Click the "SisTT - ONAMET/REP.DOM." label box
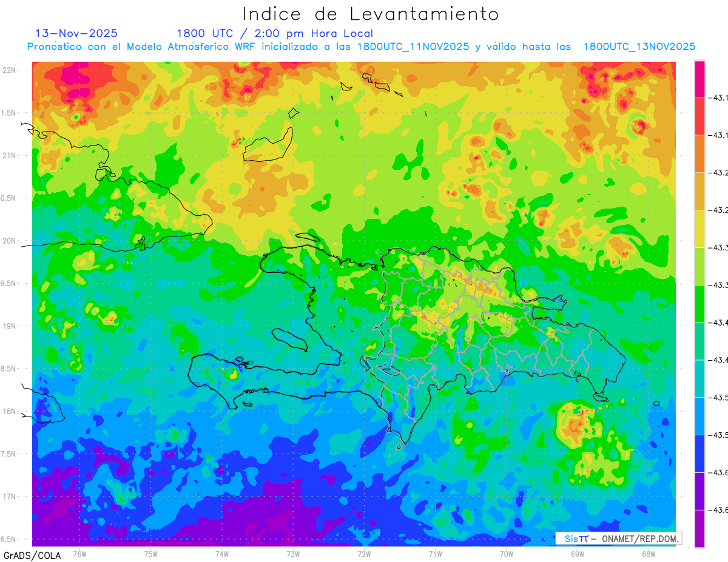Image resolution: width=728 pixels, height=562 pixels. [619, 538]
